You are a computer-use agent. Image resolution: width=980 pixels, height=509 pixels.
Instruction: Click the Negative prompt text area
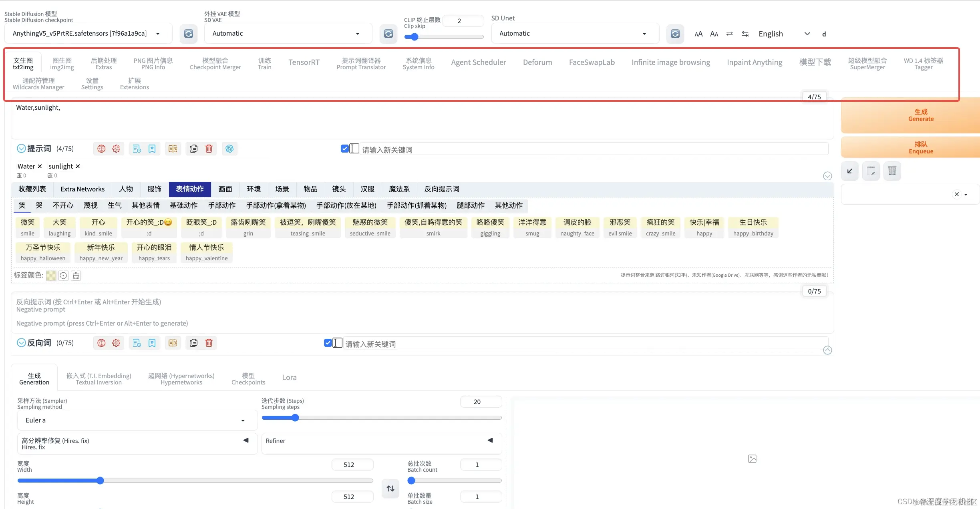tap(422, 313)
